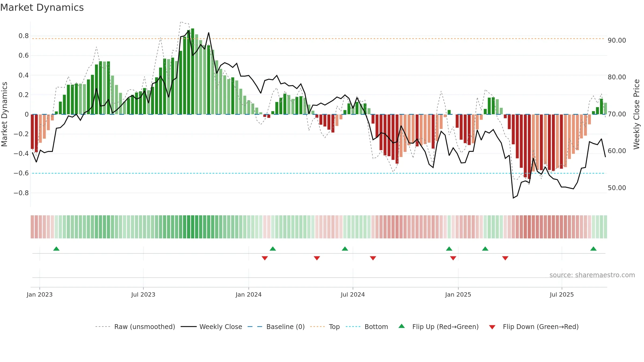Click the second red flip-down triangle on the timeline
Viewport: 644px width, 362px height.
(317, 258)
